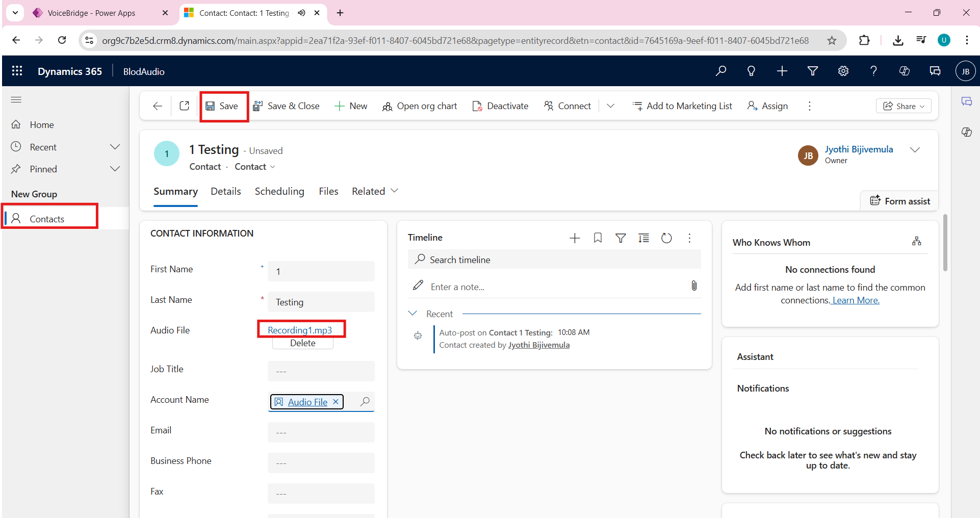Screen dimensions: 980x518
Task: Switch to the Details tab
Action: click(x=225, y=191)
